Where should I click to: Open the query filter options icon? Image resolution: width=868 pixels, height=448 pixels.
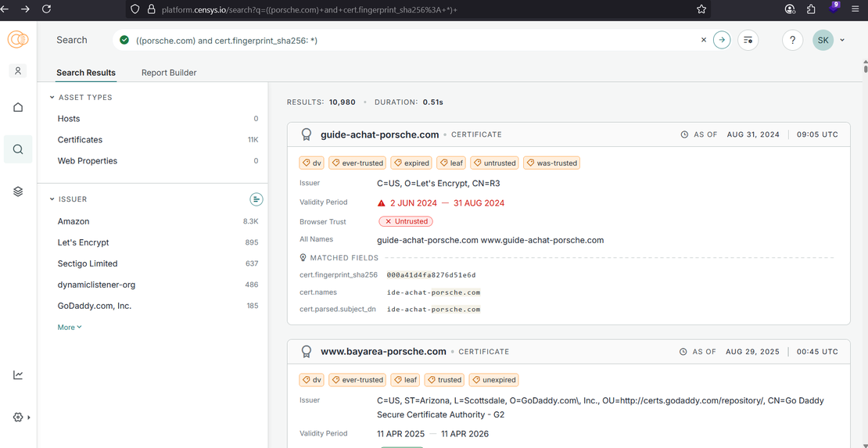pos(748,40)
